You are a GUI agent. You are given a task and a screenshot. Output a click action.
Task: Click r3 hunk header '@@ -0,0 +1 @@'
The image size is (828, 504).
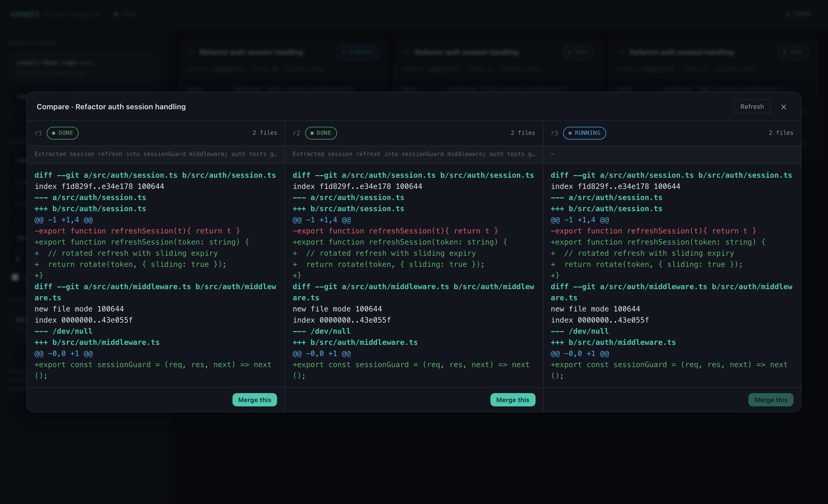coord(580,354)
